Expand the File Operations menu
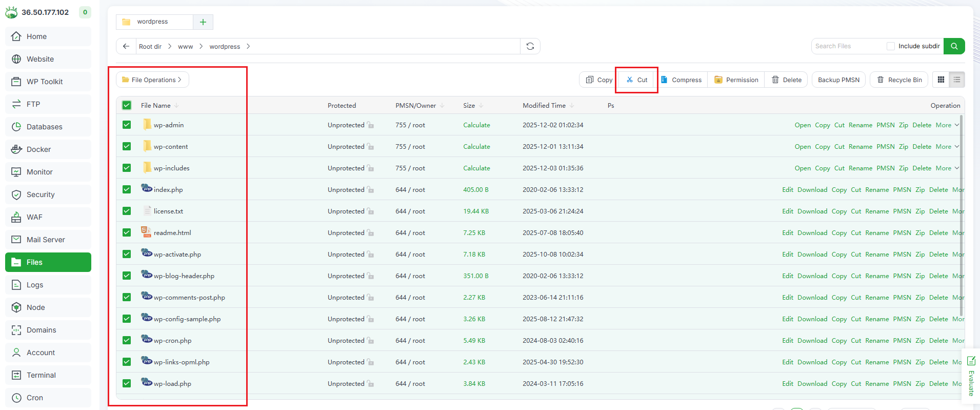The height and width of the screenshot is (410, 980). [152, 80]
